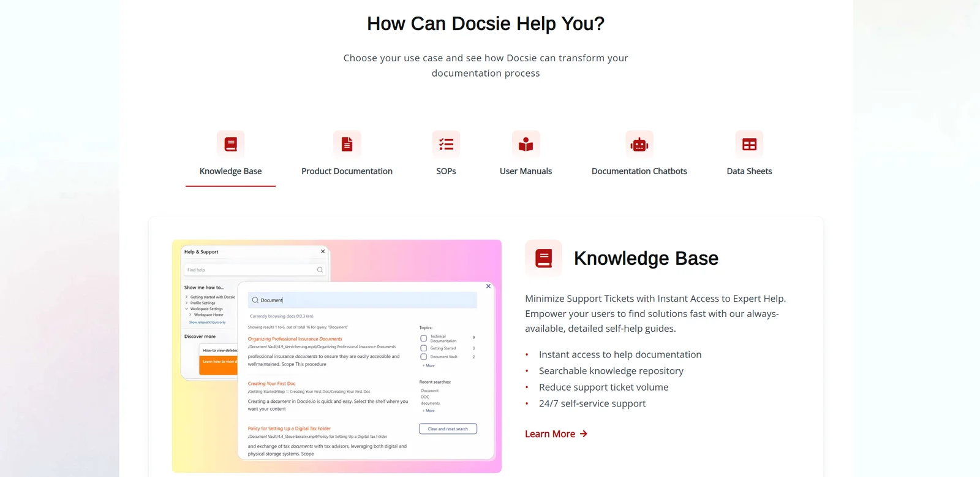Click the recent search 'DOC'
The image size is (980, 477).
click(x=425, y=397)
